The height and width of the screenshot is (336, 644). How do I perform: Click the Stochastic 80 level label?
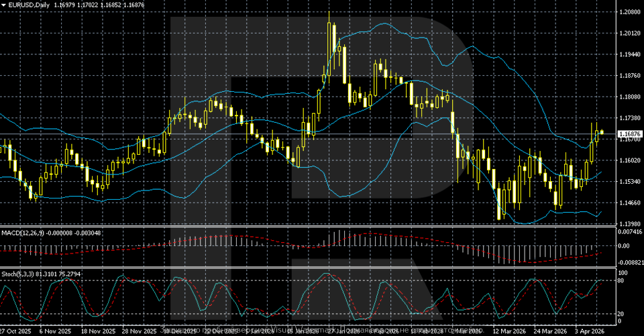622,280
